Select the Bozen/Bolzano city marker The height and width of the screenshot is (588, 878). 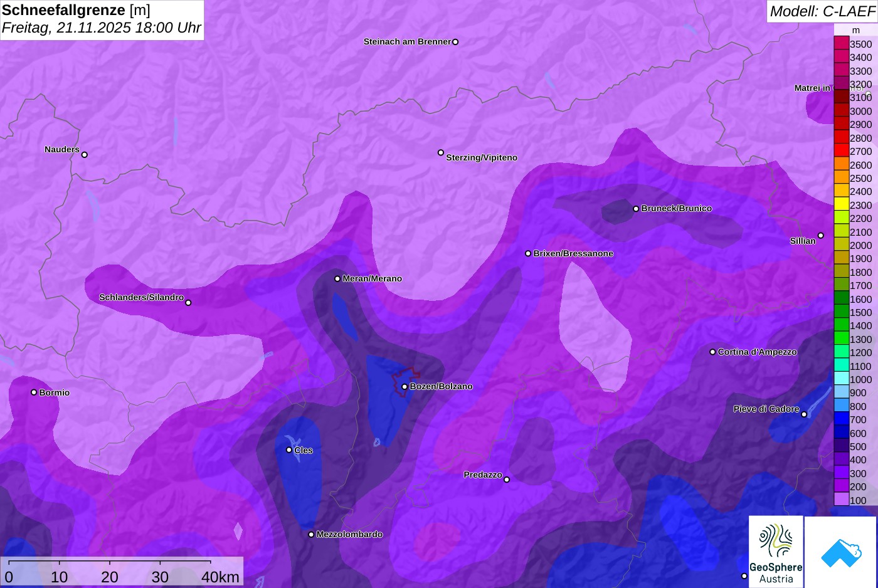pyautogui.click(x=405, y=387)
